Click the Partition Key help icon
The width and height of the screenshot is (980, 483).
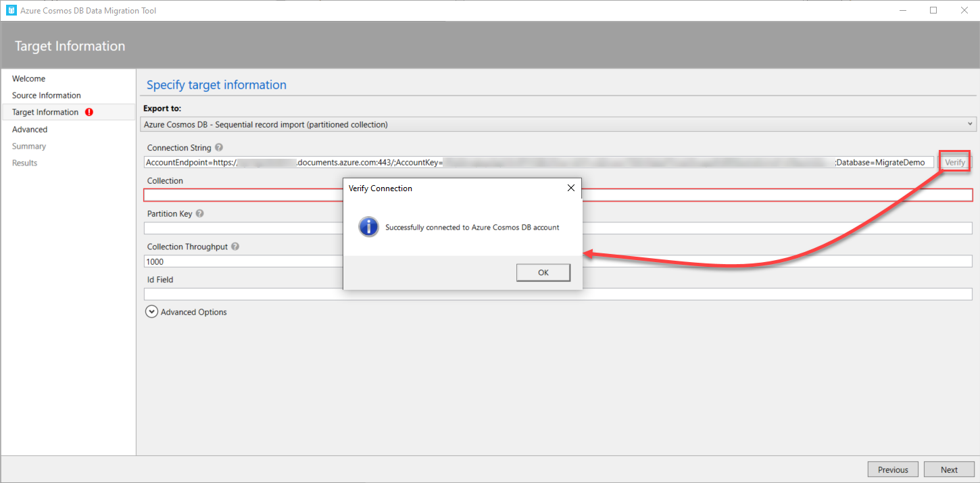200,213
